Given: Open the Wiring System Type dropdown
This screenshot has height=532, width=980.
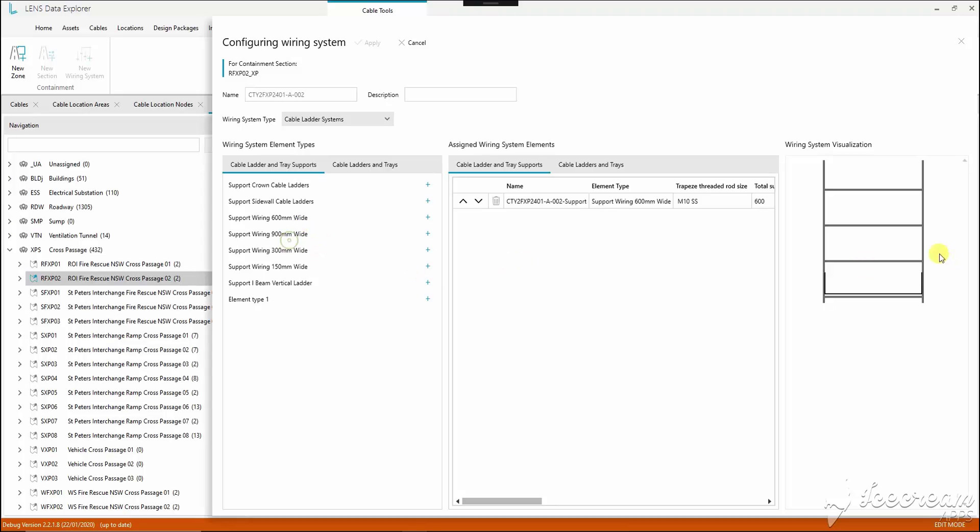Looking at the screenshot, I should 337,119.
